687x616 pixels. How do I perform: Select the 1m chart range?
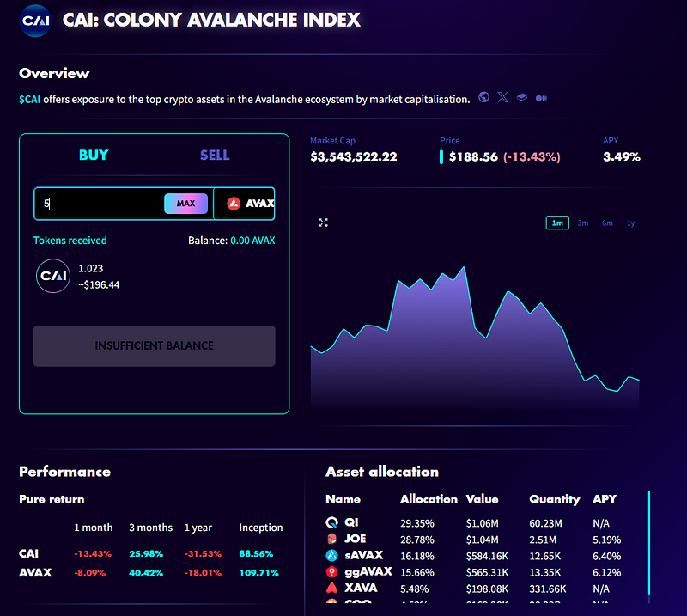[x=557, y=223]
